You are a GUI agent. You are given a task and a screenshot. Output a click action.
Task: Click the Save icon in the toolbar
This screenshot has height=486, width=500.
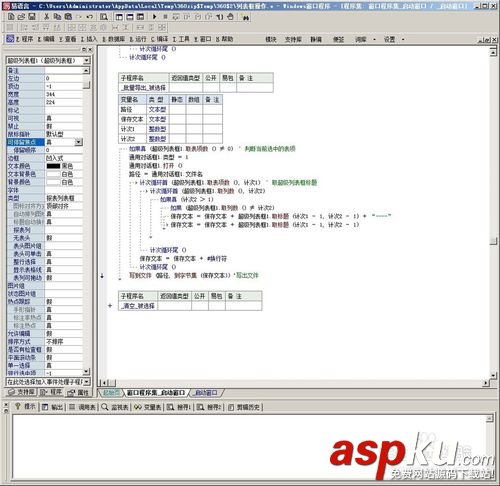(32, 16)
